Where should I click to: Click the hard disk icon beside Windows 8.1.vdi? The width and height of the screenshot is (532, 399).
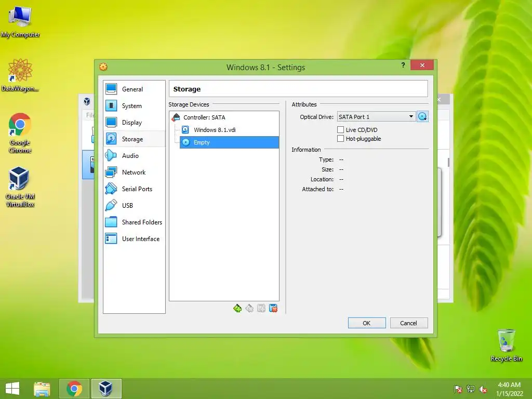185,129
